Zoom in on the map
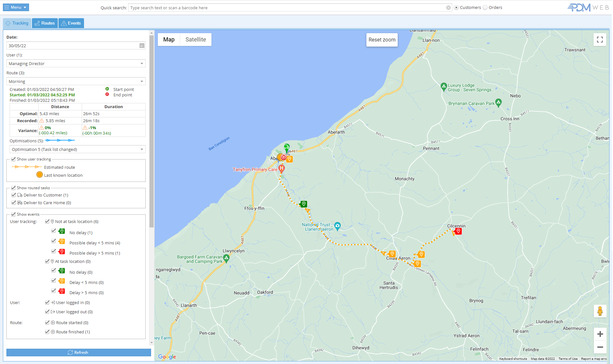613x364 pixels. click(600, 334)
